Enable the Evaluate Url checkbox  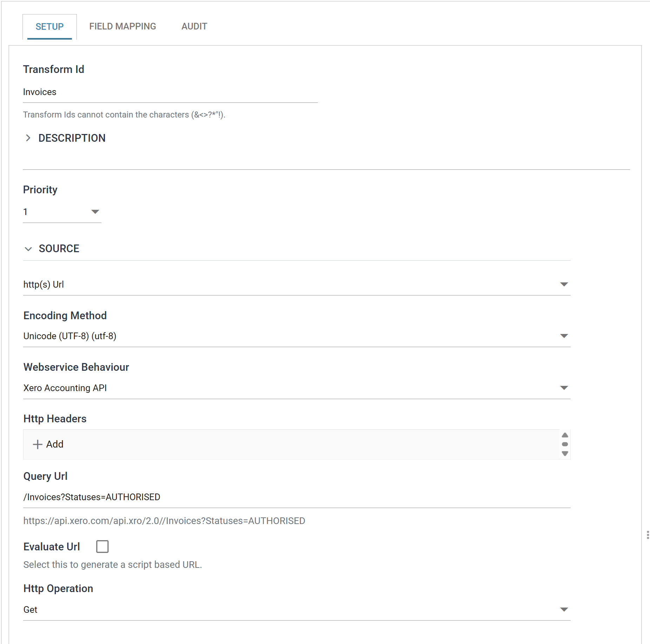coord(102,546)
